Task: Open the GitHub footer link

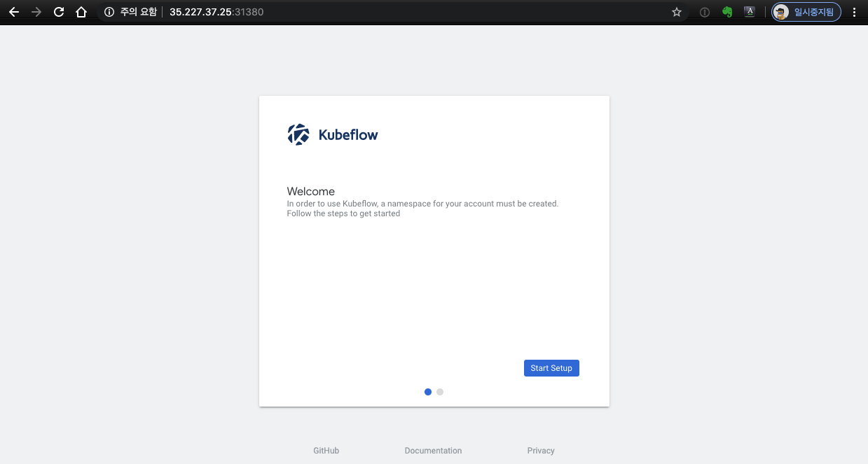Action: 326,451
